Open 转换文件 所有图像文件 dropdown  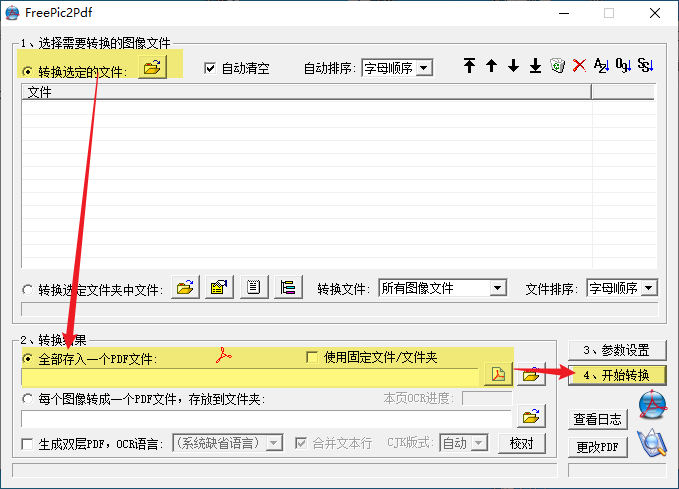coord(498,288)
